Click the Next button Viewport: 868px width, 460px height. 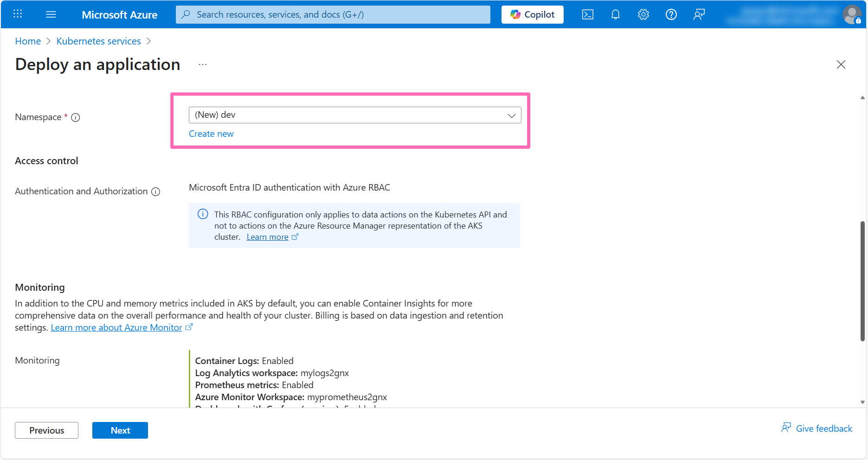(120, 430)
